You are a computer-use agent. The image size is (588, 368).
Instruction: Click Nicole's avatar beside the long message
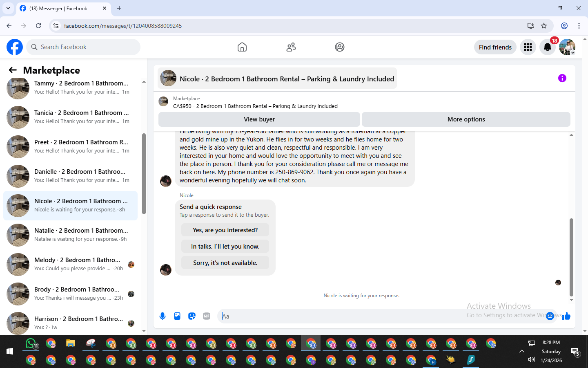click(x=166, y=181)
